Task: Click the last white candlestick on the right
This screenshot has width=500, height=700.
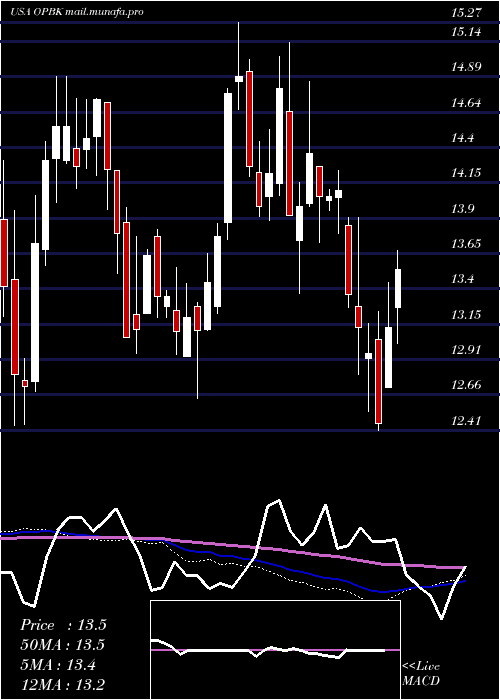Action: pyautogui.click(x=398, y=288)
